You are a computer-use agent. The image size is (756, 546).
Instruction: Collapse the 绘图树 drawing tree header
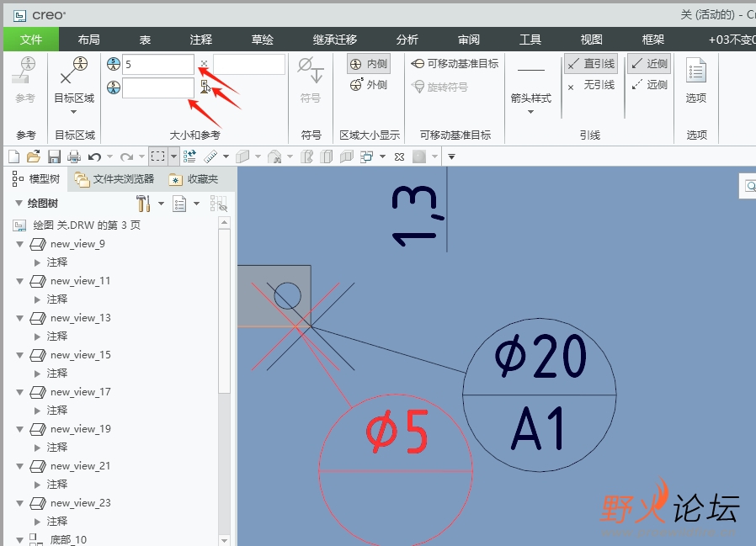pos(19,204)
